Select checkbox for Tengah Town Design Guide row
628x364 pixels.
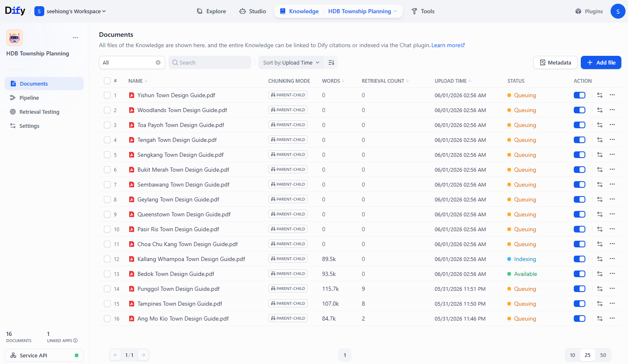coord(107,140)
